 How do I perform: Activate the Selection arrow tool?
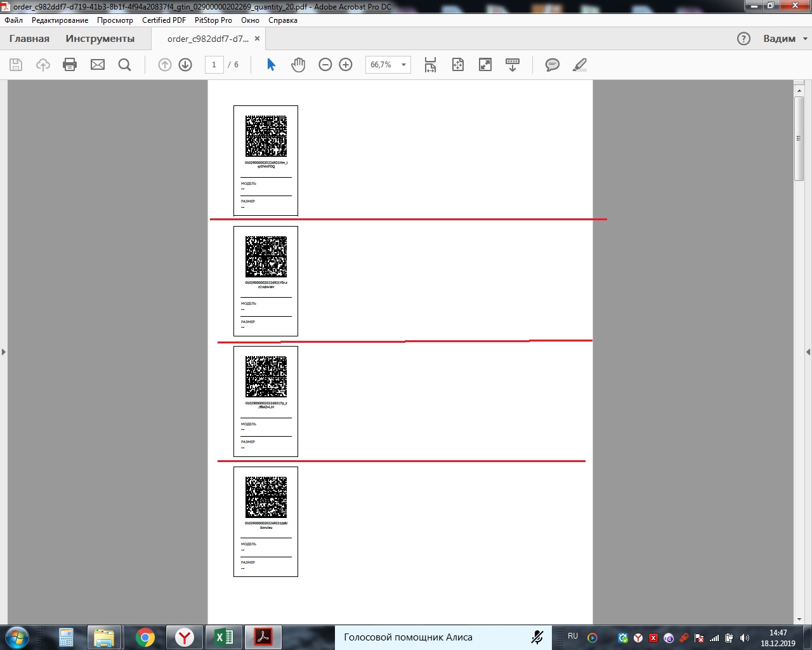coord(271,65)
